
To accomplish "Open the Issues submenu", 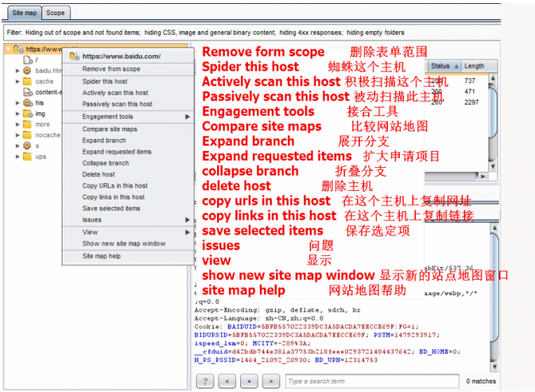I will pyautogui.click(x=128, y=219).
